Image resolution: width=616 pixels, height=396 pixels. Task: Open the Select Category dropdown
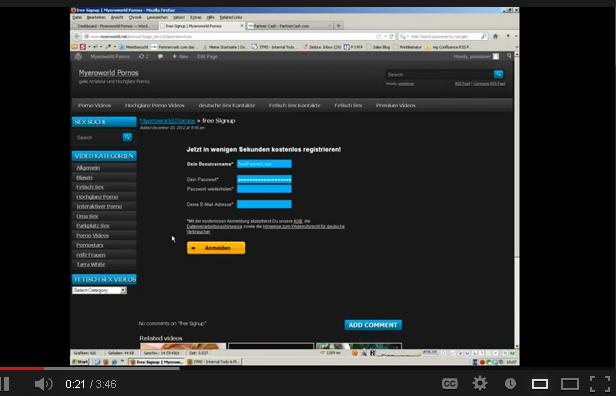click(99, 290)
